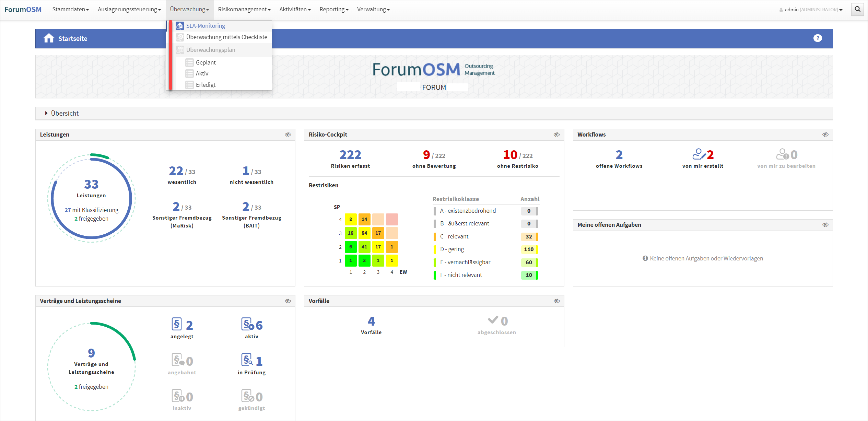The image size is (868, 421).
Task: Select 'Überwachung mittels Checkliste' menu entry
Action: (x=226, y=37)
